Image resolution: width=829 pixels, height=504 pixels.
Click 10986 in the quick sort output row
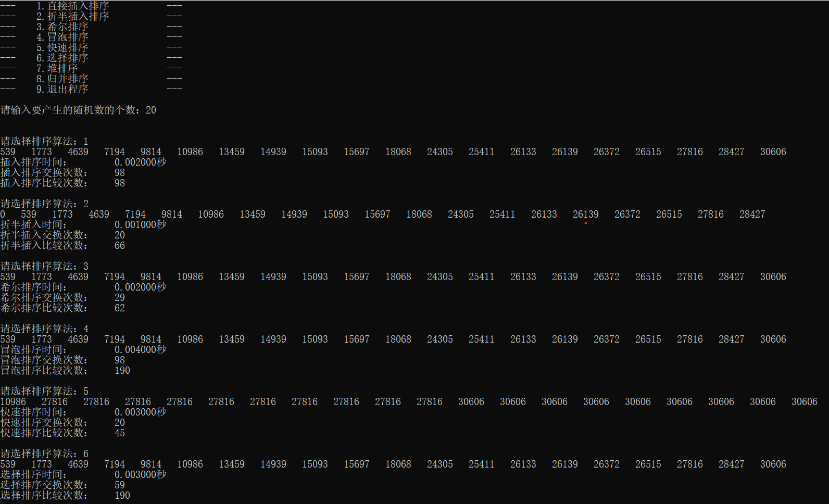pos(13,401)
